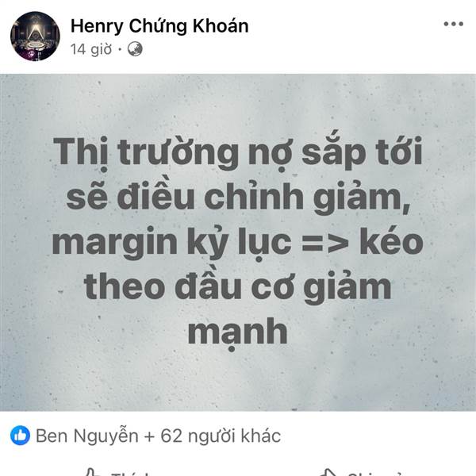Image resolution: width=476 pixels, height=476 pixels.
Task: Open the three-dot post options menu
Action: 453,24
